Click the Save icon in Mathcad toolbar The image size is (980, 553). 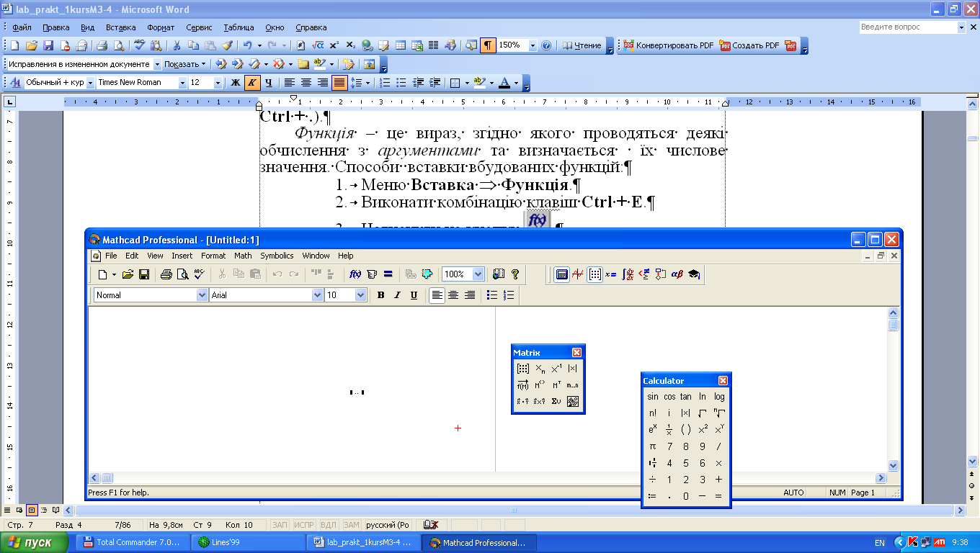point(144,274)
